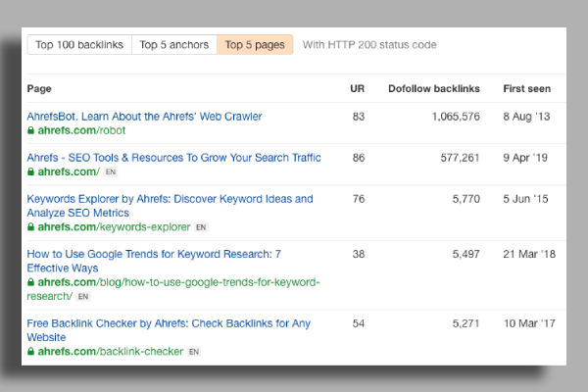588x392 pixels.
Task: Visit the how-to-use-google-trends blog URL link
Action: coord(173,289)
